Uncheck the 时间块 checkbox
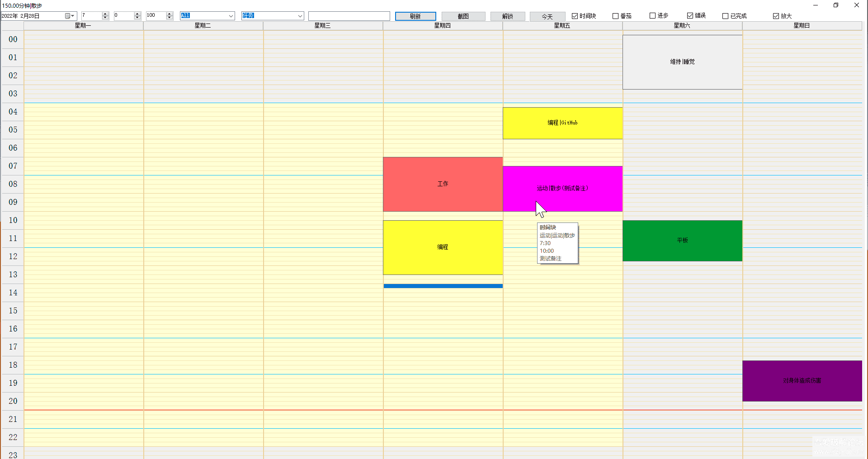 [x=575, y=16]
